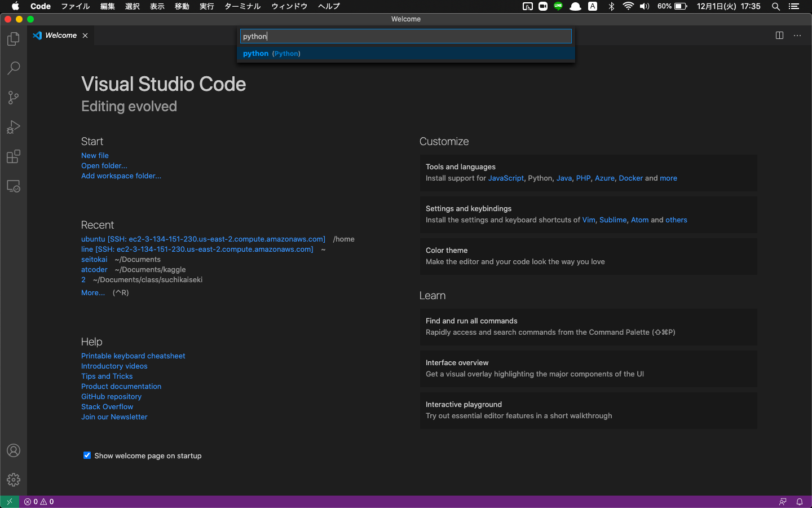
Task: Open problems count in status bar
Action: [x=39, y=502]
